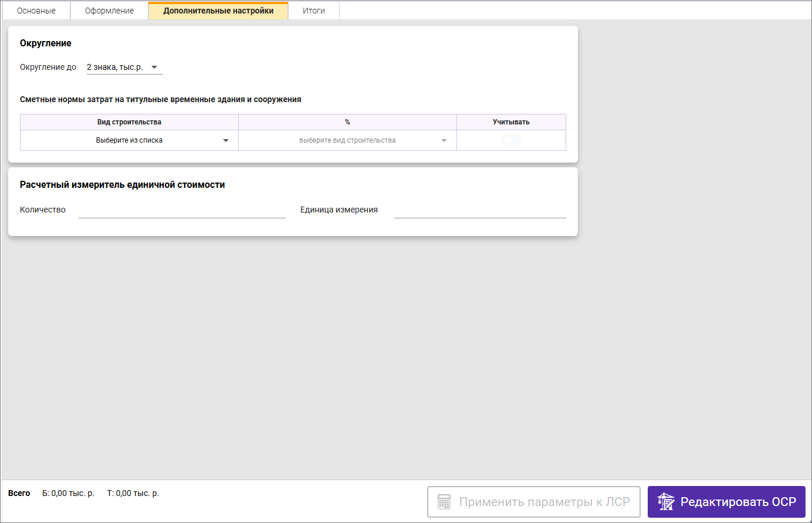The height and width of the screenshot is (523, 812).
Task: Click the % column header
Action: pos(347,122)
